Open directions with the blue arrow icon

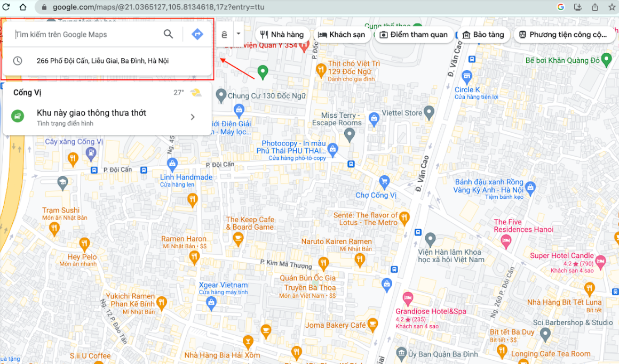(x=197, y=34)
